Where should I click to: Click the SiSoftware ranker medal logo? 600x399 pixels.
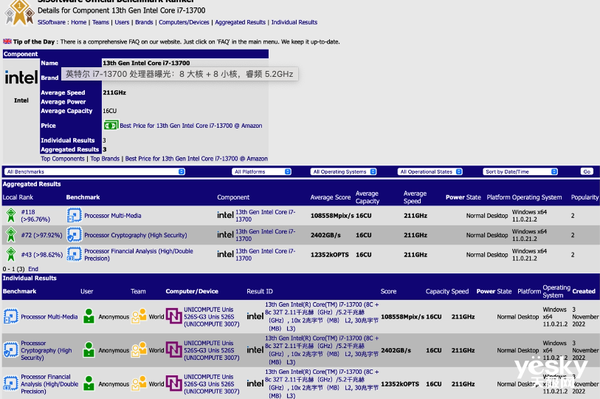tap(19, 13)
